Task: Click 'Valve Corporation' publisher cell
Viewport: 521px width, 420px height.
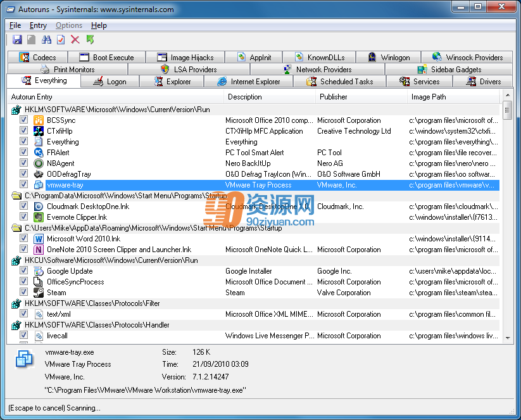Action: point(344,293)
